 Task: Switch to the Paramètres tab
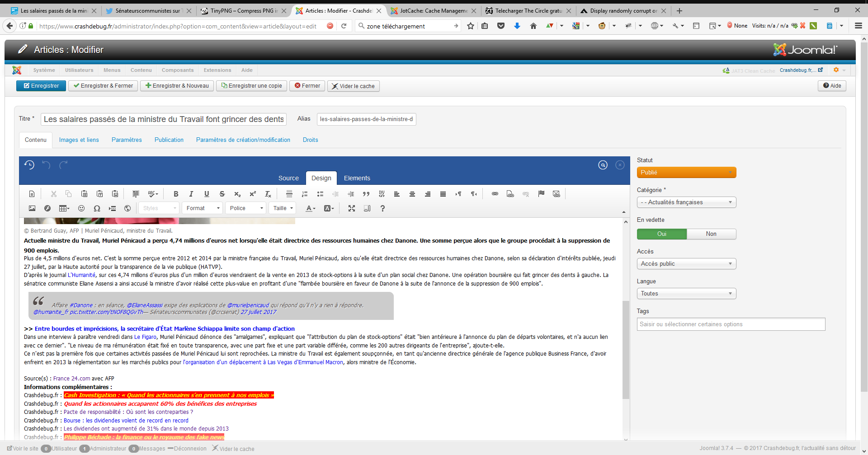pyautogui.click(x=127, y=140)
